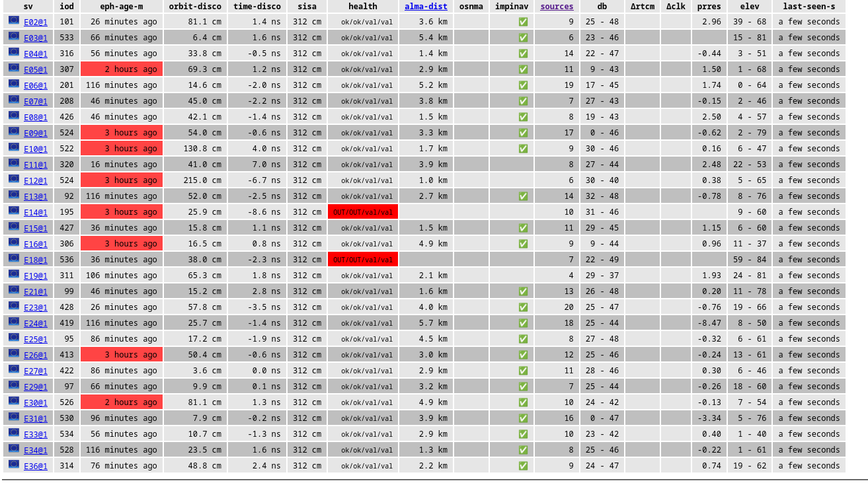Click the EU flag icon beside E18@1
The height and width of the screenshot is (487, 868).
pyautogui.click(x=14, y=258)
